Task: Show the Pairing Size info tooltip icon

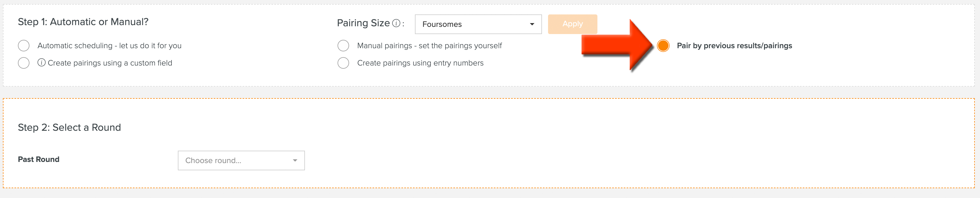Action: [396, 24]
